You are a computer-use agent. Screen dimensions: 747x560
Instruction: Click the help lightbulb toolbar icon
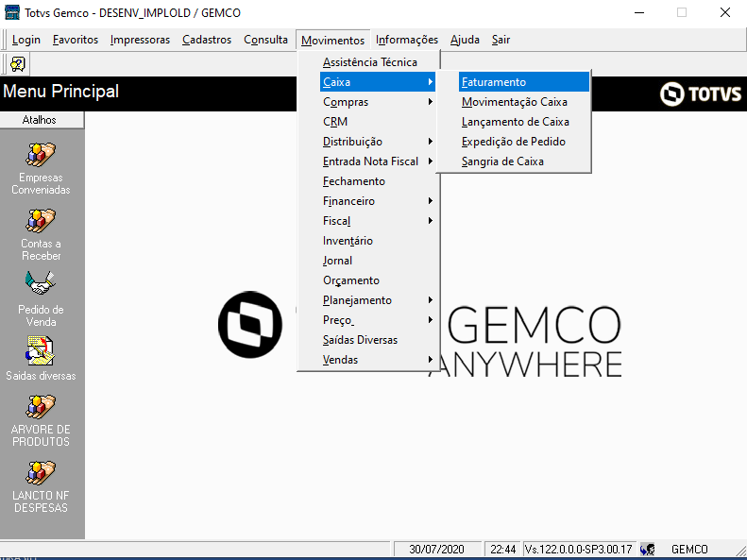(18, 64)
